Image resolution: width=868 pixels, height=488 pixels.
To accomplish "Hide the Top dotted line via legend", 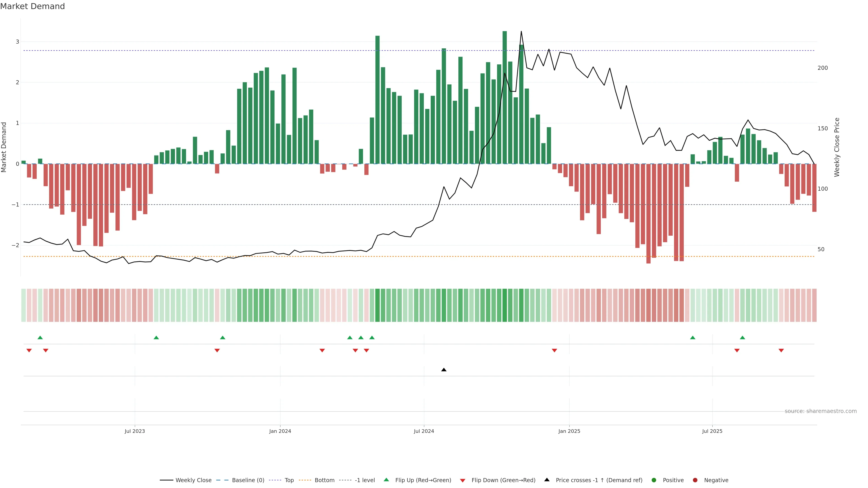I will pos(289,480).
